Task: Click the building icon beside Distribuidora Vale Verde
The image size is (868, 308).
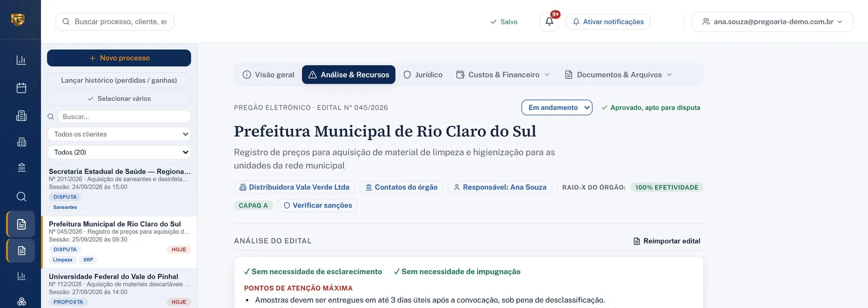Action: click(x=243, y=187)
